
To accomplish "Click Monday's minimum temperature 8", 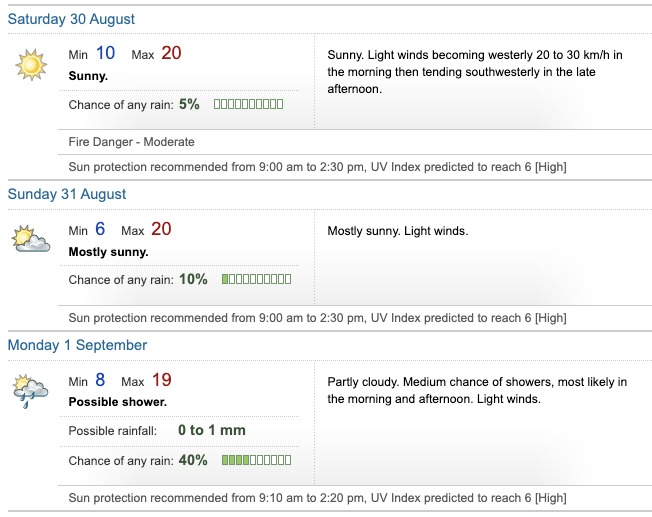I will tap(100, 380).
